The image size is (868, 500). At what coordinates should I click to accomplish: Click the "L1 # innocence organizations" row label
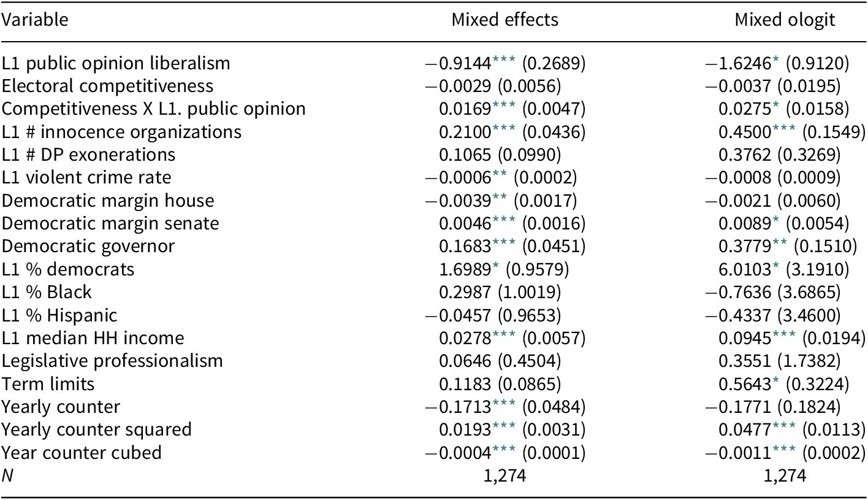121,132
